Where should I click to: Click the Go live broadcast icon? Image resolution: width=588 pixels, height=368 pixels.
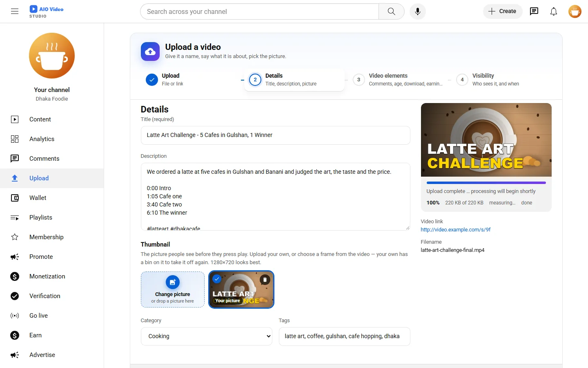(x=15, y=316)
